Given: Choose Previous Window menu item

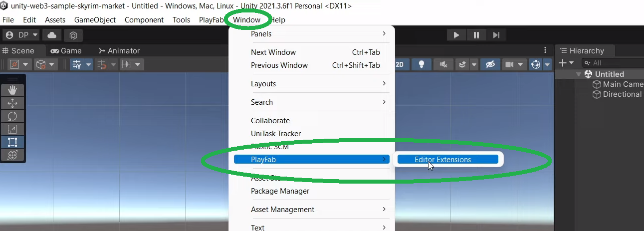Looking at the screenshot, I should [x=312, y=65].
